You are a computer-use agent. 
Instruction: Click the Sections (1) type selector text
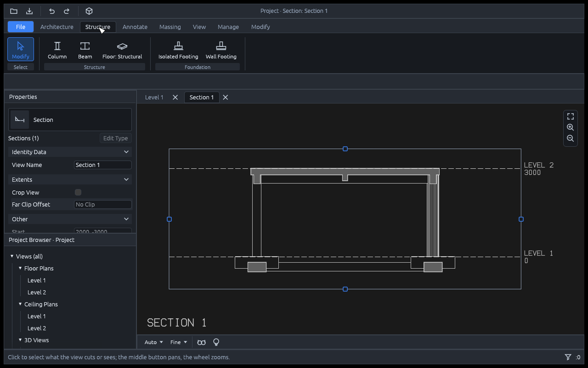(23, 138)
